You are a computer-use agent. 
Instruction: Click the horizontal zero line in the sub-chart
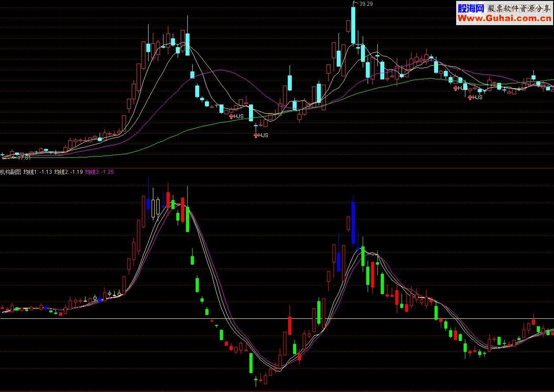[x=277, y=318]
